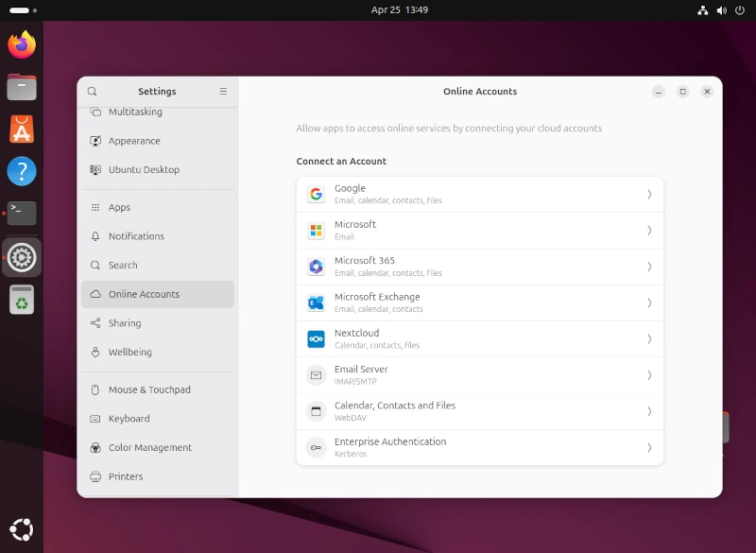
Task: Expand the Google account row chevron
Action: pos(649,195)
